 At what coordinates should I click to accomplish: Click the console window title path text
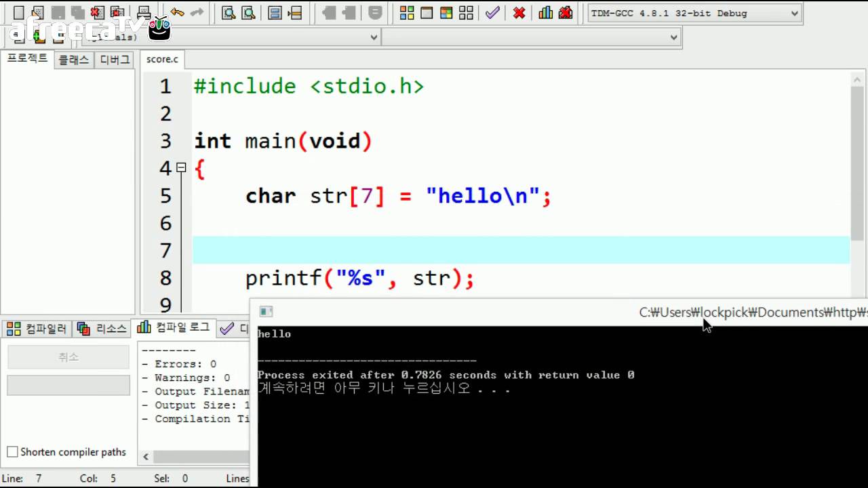pyautogui.click(x=753, y=312)
